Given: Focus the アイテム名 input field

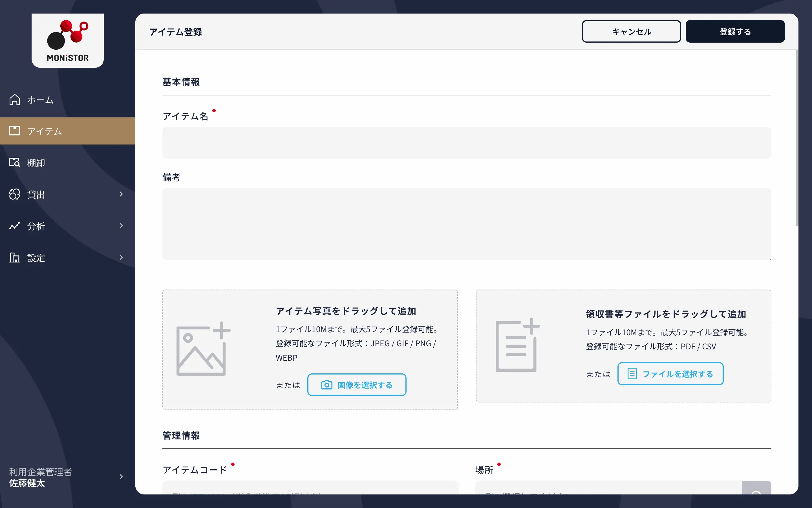Looking at the screenshot, I should tap(467, 143).
